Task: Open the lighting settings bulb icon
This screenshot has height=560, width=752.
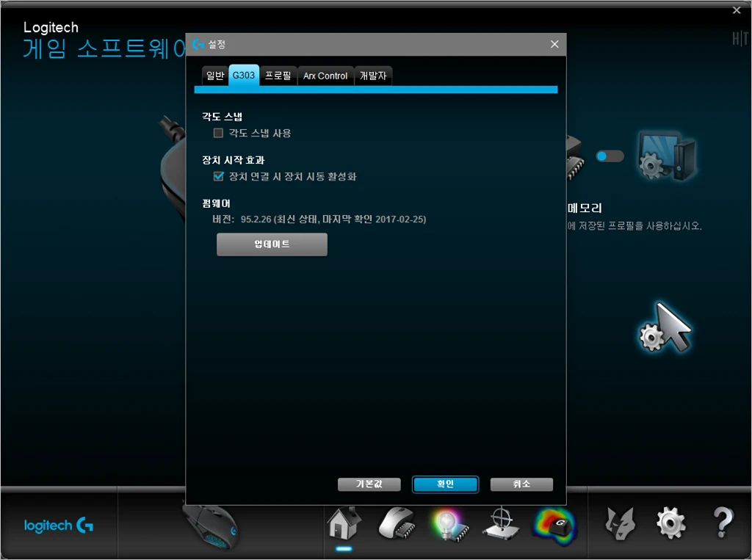Action: point(449,525)
